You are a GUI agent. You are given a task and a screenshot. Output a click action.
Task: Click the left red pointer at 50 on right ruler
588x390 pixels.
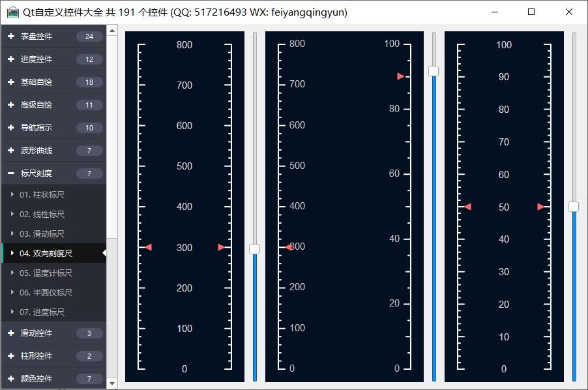[467, 207]
